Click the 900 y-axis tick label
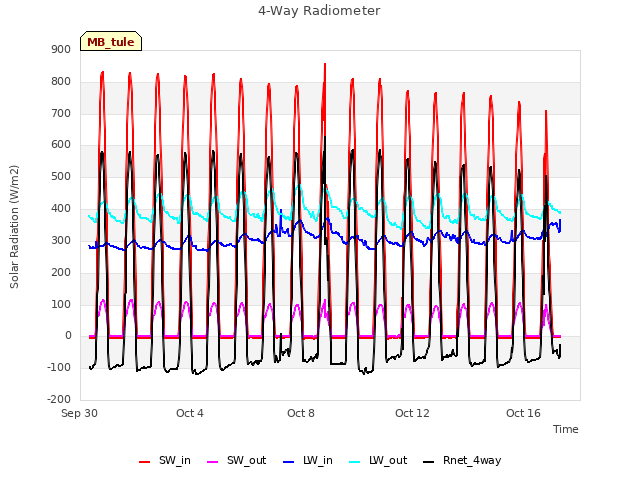 [61, 49]
